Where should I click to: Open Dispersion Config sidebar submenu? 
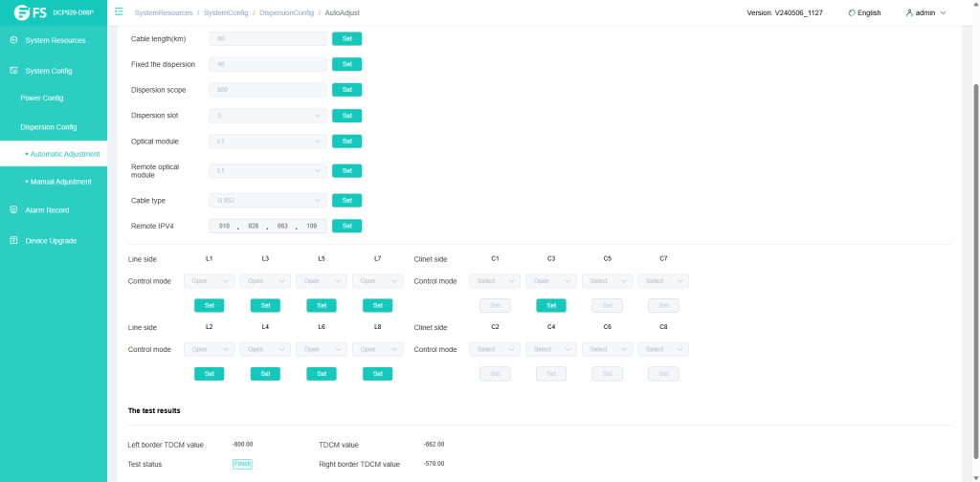(49, 127)
